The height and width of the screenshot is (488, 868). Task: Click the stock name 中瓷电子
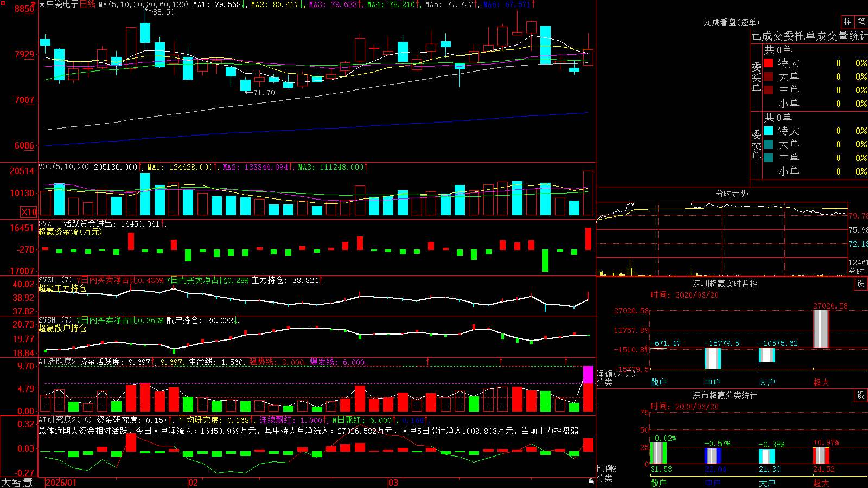click(62, 4)
